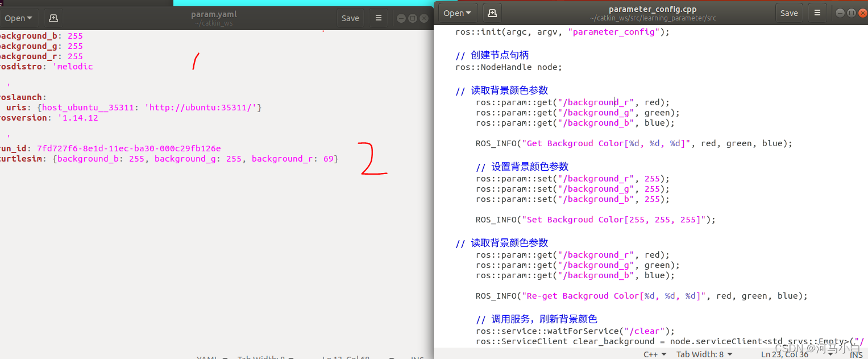Create new document in parameter_config.cpp window
This screenshot has width=868, height=359.
click(492, 13)
